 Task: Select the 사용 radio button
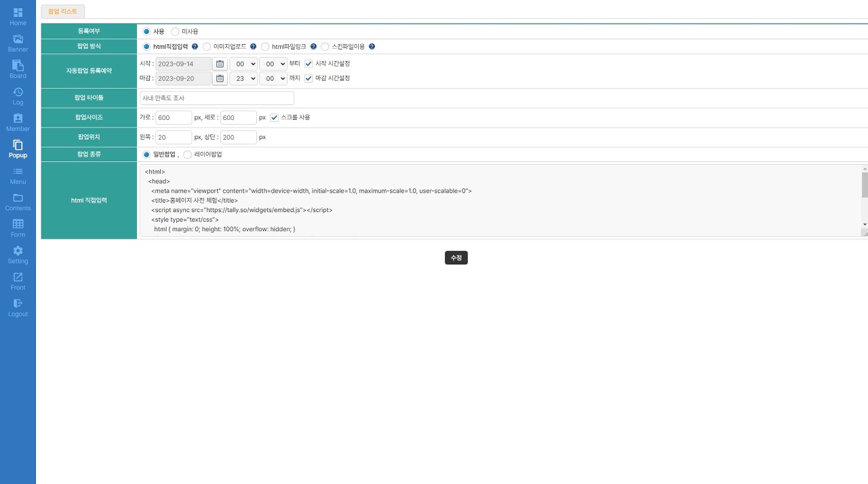coord(146,31)
